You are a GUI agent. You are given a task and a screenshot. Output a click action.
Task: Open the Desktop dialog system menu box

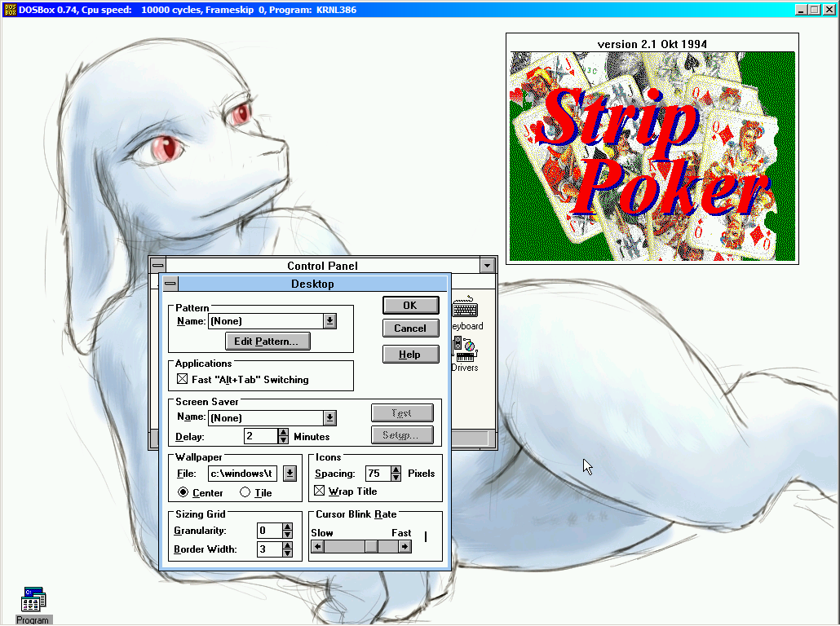point(170,284)
